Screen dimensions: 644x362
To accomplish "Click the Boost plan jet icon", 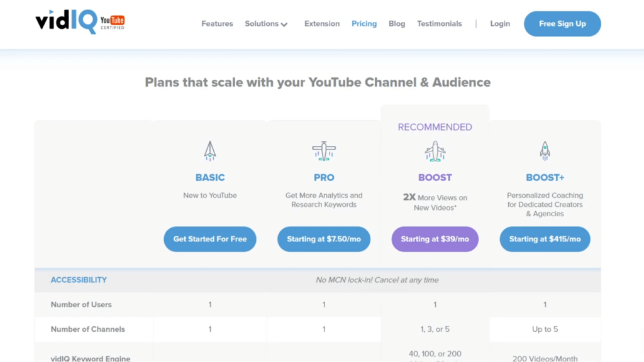I will tap(435, 151).
